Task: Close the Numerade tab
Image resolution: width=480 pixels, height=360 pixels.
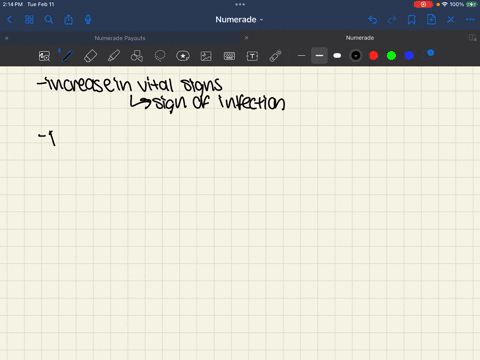Action: tap(247, 38)
